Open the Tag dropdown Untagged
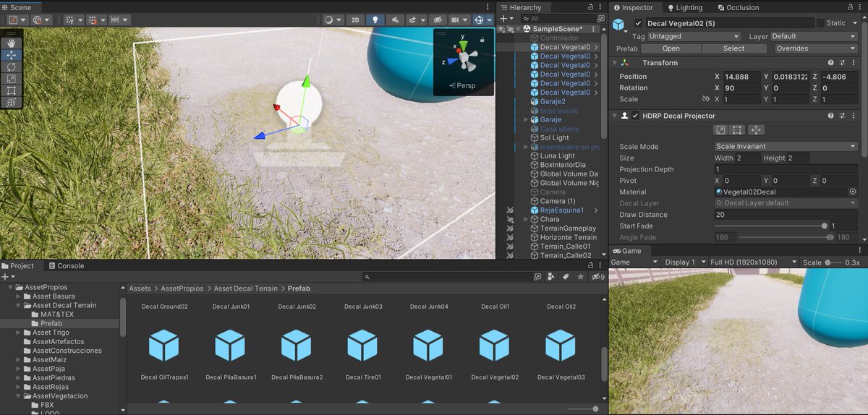The image size is (868, 415). (694, 36)
